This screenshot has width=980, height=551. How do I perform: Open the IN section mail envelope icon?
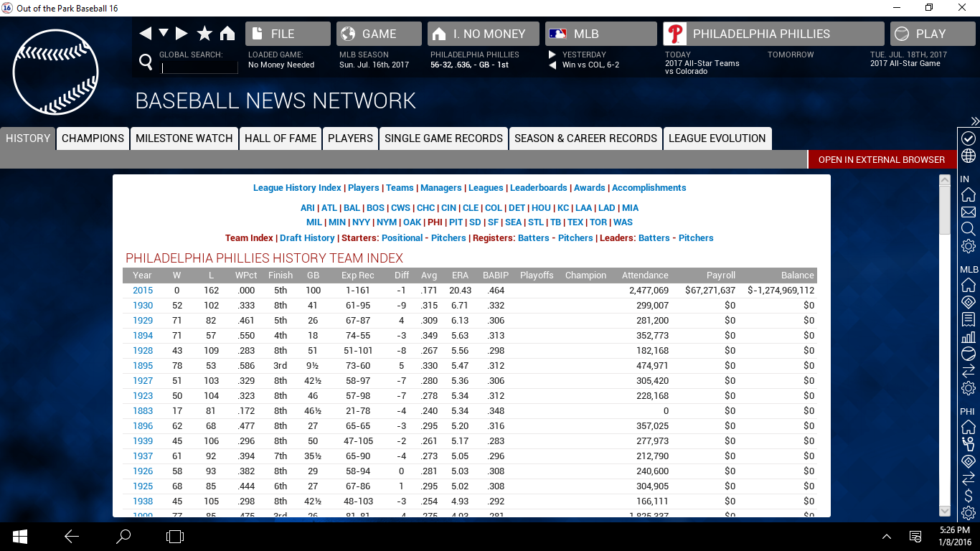click(x=969, y=212)
